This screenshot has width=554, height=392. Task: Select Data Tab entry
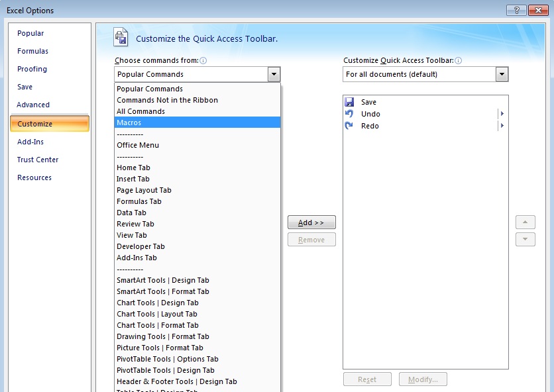coord(197,213)
